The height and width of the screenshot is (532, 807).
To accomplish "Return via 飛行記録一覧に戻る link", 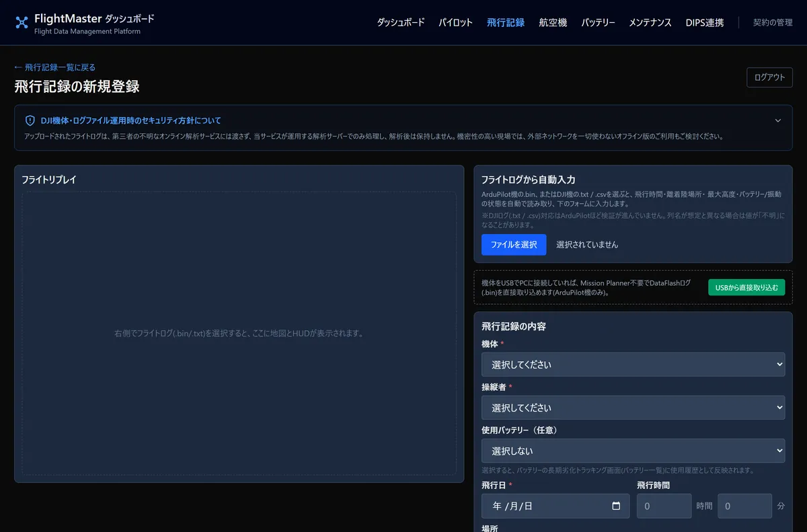I will click(x=55, y=67).
